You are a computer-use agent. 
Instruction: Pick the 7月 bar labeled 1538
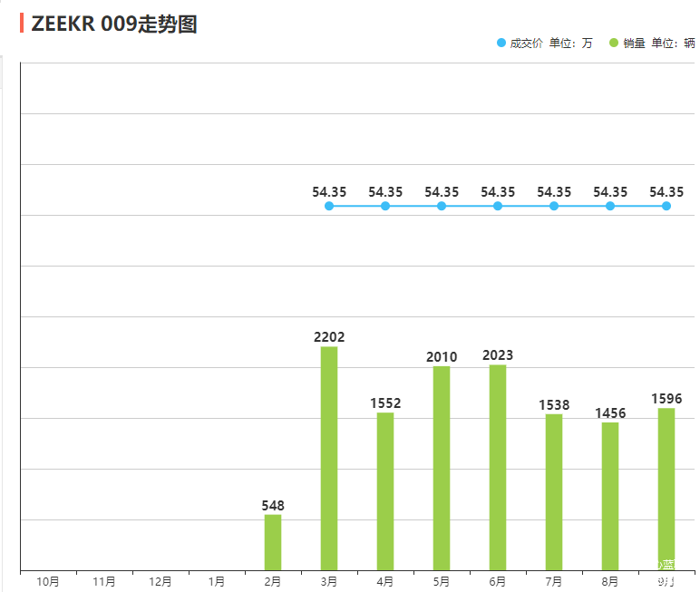pos(554,492)
